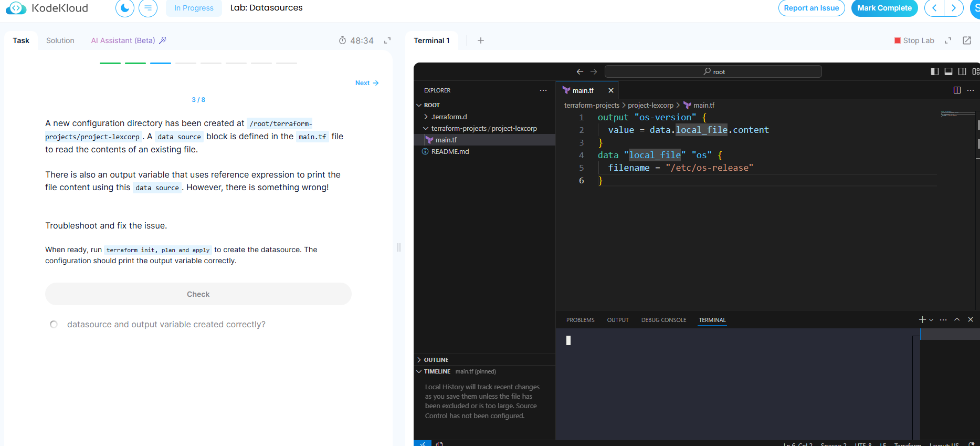Image resolution: width=980 pixels, height=446 pixels.
Task: Click project-lexcorp breadcrumb
Action: tap(650, 105)
